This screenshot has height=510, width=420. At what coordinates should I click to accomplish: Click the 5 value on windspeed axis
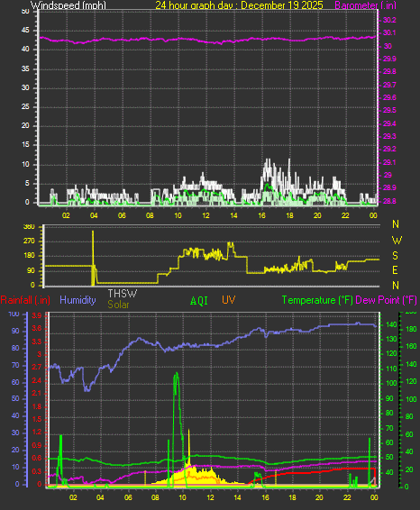[27, 183]
